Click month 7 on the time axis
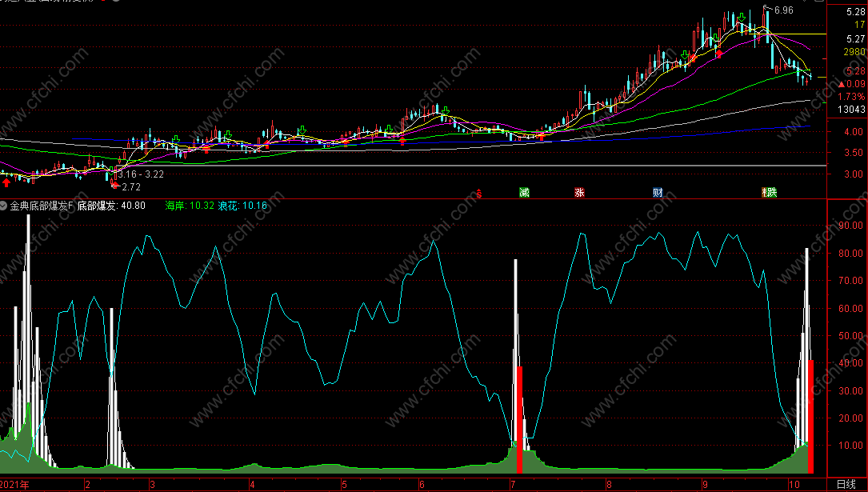Screen dimensions: 868x492 (513, 485)
